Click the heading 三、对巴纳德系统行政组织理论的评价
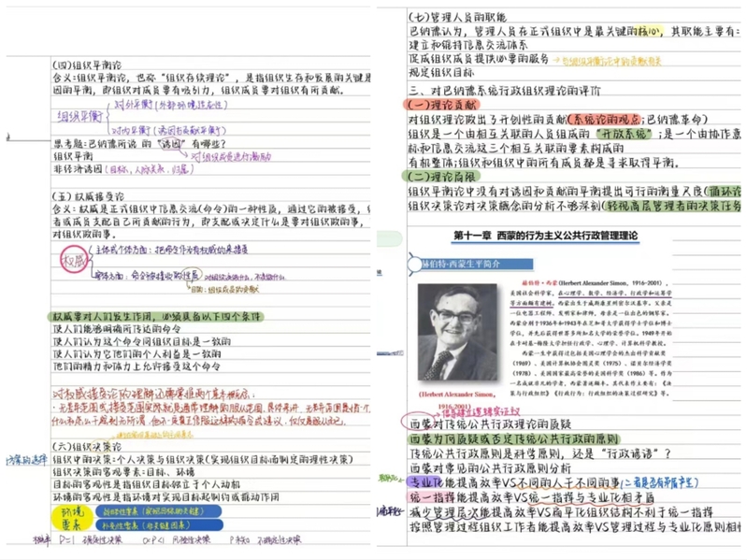Viewport: 747px width, 560px height. tap(505, 91)
